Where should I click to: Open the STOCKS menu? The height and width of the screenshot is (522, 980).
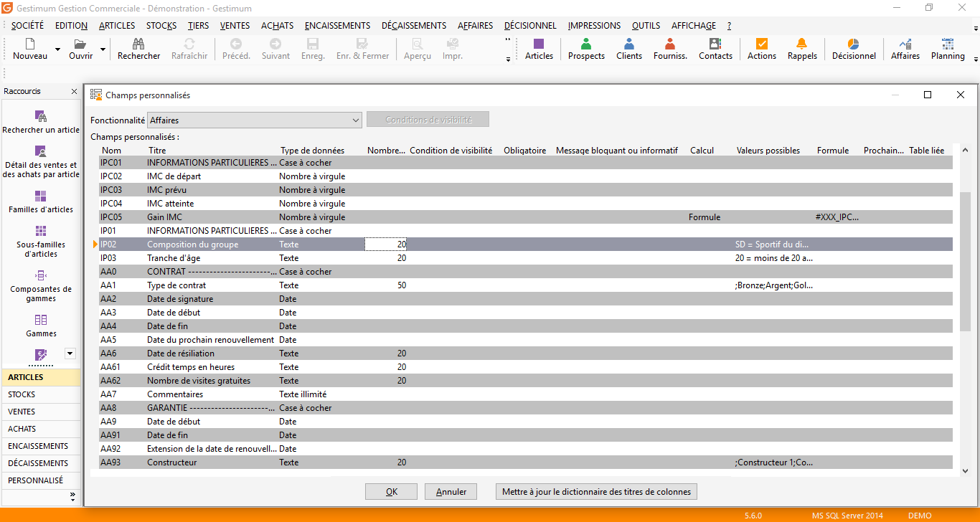(x=161, y=25)
